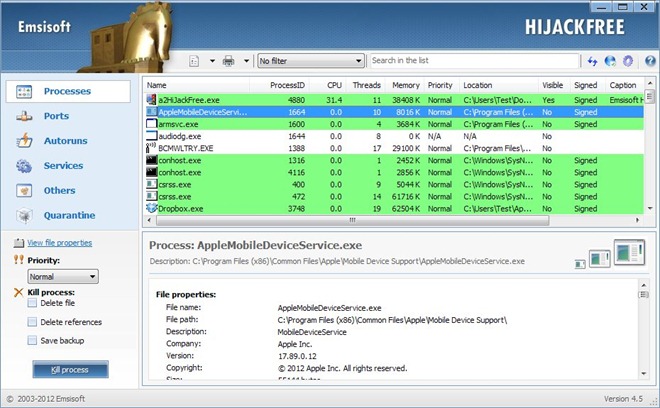Viewport: 660px width, 408px height.
Task: Select the AppleMobileDeviceServi... process row
Action: [394, 112]
